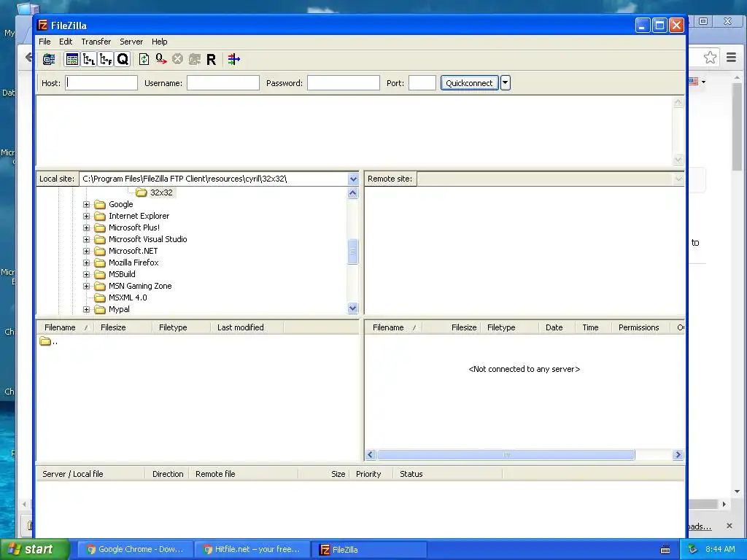This screenshot has height=560, width=747.
Task: Open the parent folder '..' entry
Action: click(x=49, y=341)
